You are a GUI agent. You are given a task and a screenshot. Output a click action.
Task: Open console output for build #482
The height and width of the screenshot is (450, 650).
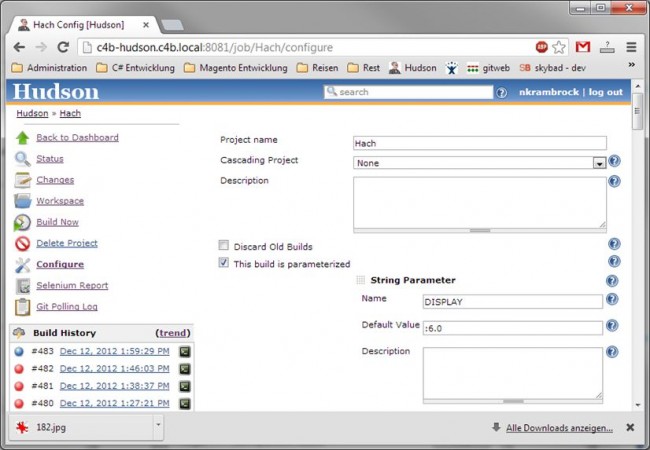point(184,369)
